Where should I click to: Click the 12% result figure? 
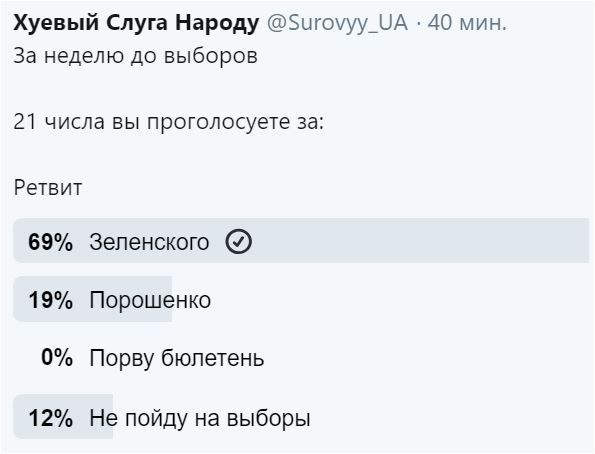coord(50,418)
